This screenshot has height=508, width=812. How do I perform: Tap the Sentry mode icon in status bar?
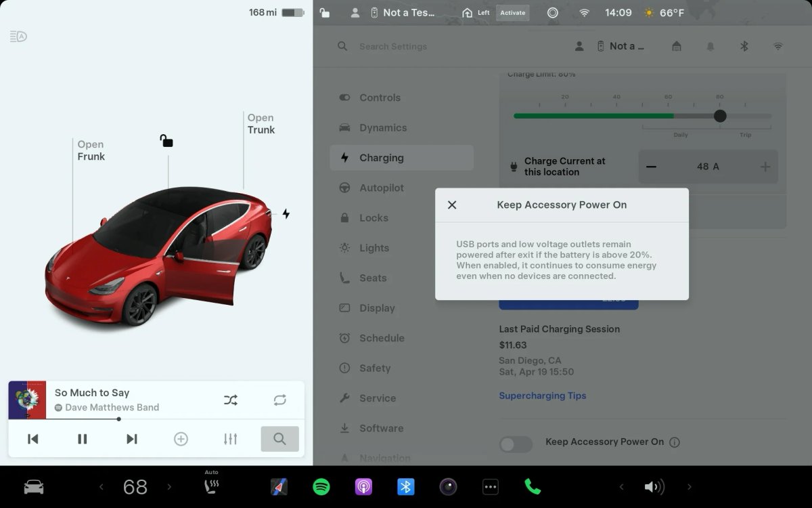[553, 12]
